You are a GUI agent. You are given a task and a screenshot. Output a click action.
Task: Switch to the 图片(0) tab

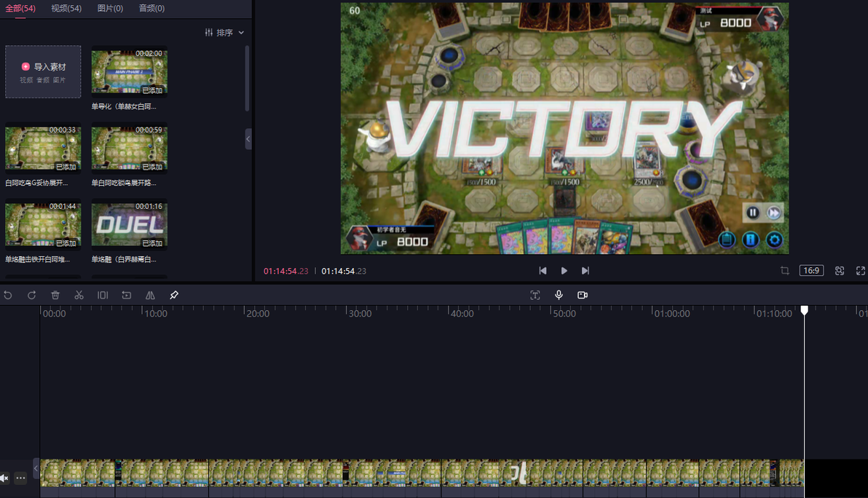click(x=110, y=8)
